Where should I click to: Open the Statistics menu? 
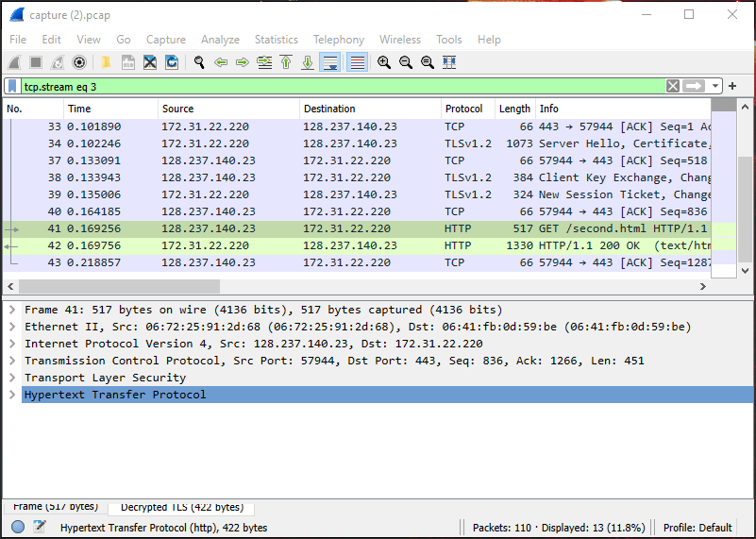tap(276, 40)
